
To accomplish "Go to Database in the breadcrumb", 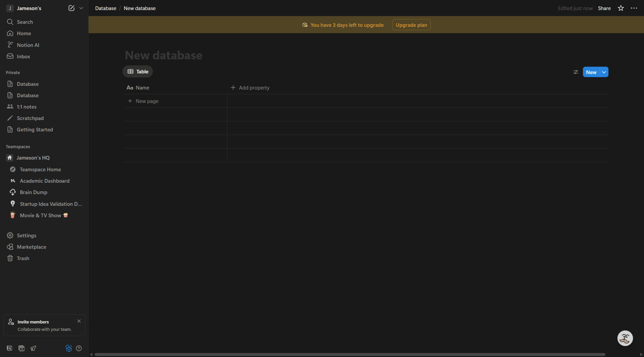I will pos(106,8).
